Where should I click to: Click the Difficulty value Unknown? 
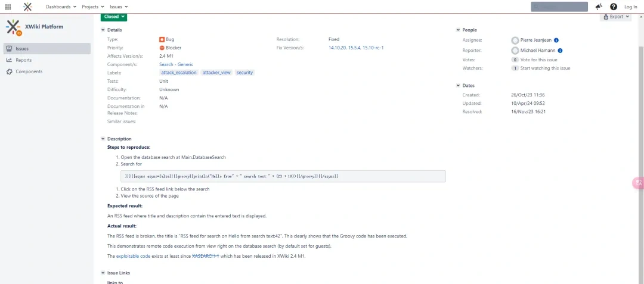click(169, 89)
